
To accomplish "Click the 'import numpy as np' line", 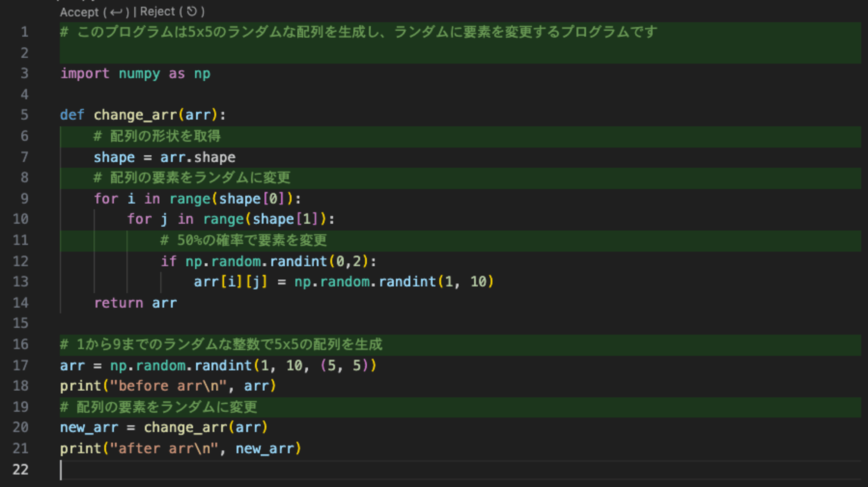I will (x=135, y=74).
